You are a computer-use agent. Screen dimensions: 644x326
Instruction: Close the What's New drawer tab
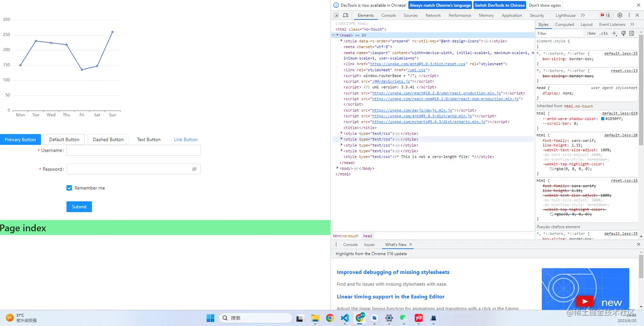(411, 245)
